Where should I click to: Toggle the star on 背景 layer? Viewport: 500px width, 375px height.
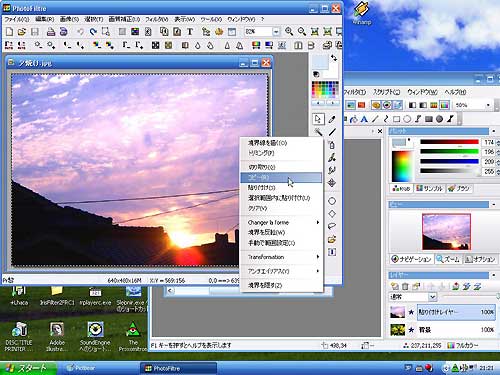(411, 330)
